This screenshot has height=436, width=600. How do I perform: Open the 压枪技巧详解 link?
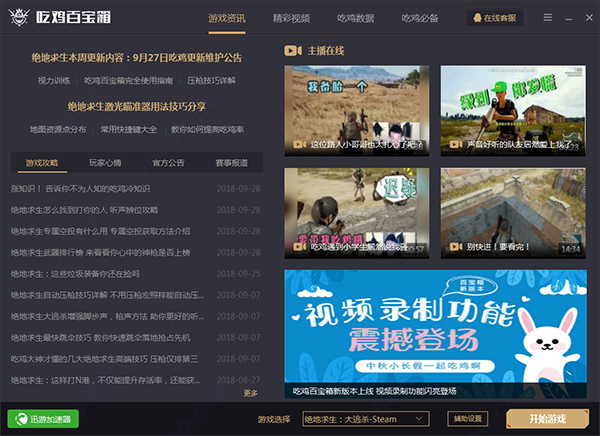click(x=211, y=81)
